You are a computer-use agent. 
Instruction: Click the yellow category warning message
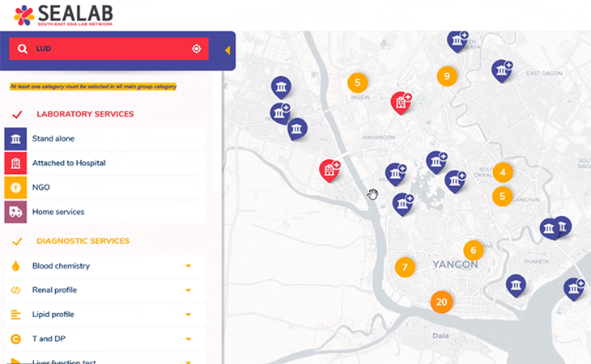point(93,87)
